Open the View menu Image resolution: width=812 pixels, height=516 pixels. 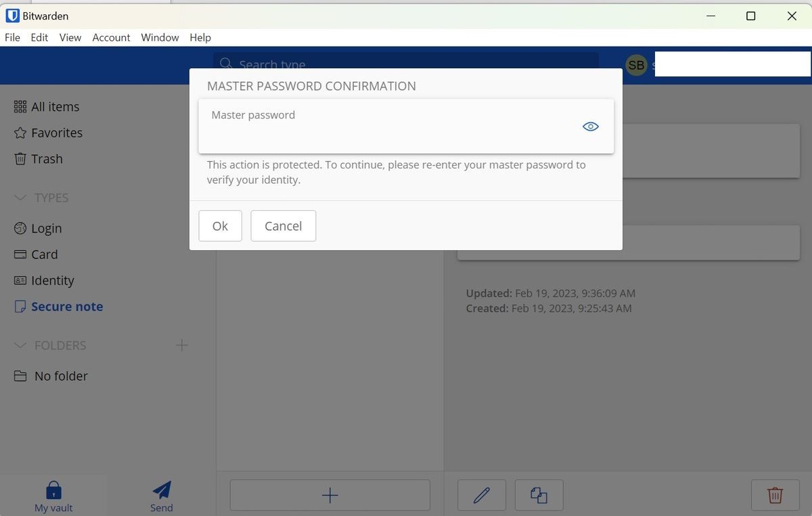(x=70, y=37)
